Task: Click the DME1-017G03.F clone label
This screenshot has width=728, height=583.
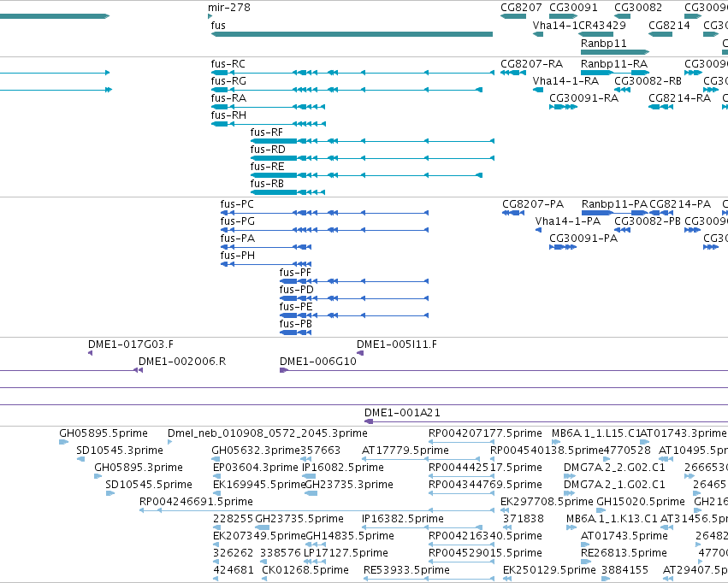Action: 131,344
